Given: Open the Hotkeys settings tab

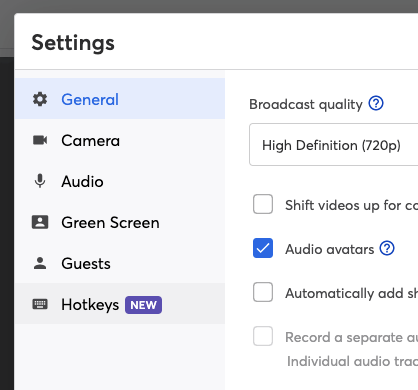Looking at the screenshot, I should [x=120, y=304].
